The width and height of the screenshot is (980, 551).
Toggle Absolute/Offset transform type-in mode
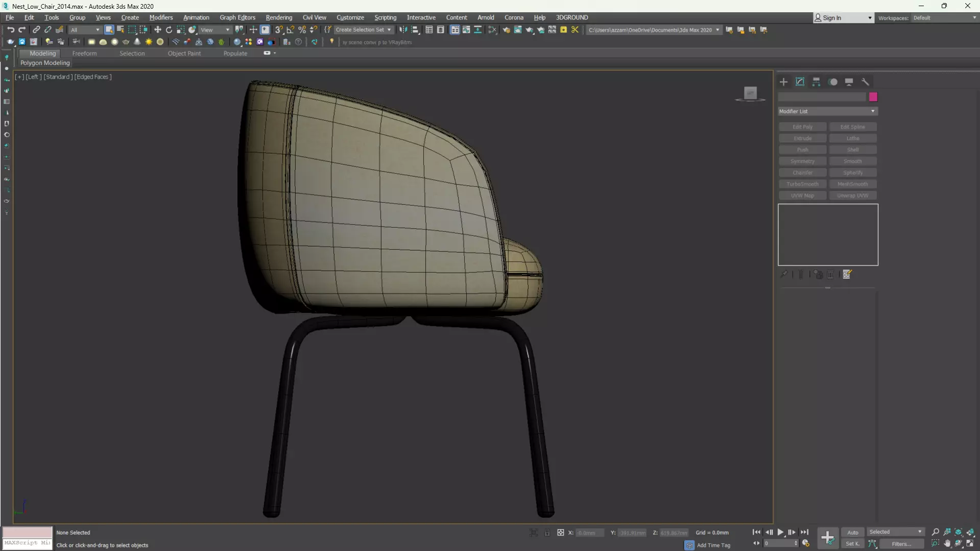[x=561, y=533]
